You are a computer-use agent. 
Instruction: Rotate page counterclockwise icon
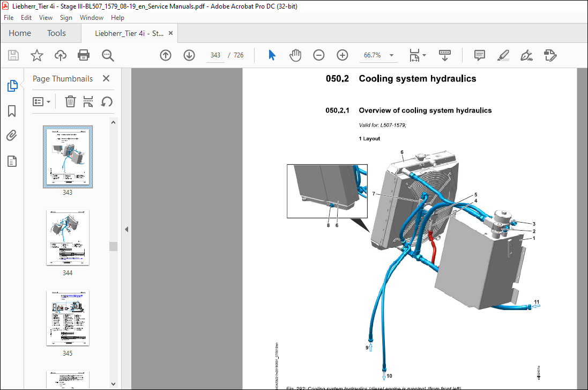click(x=107, y=102)
